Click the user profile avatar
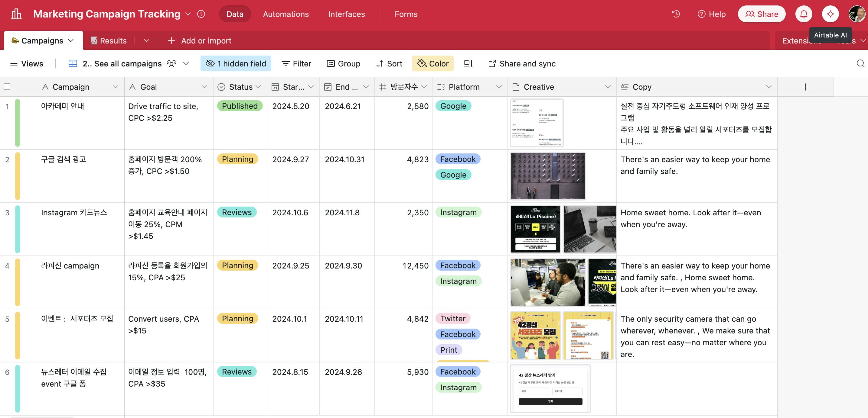 click(857, 14)
